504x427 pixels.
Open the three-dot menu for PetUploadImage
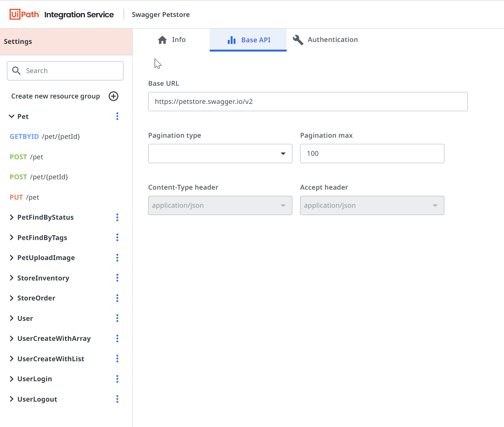point(117,258)
